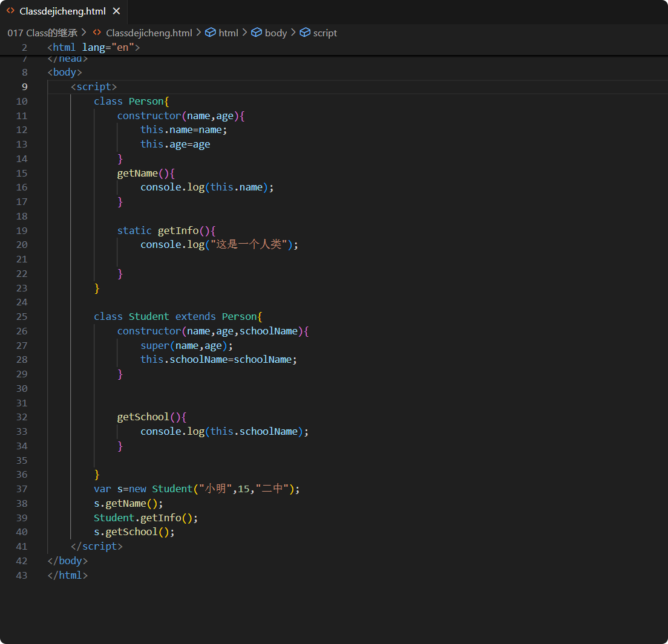Click the cube icon beside html breadcrumb
This screenshot has height=644, width=668.
211,33
